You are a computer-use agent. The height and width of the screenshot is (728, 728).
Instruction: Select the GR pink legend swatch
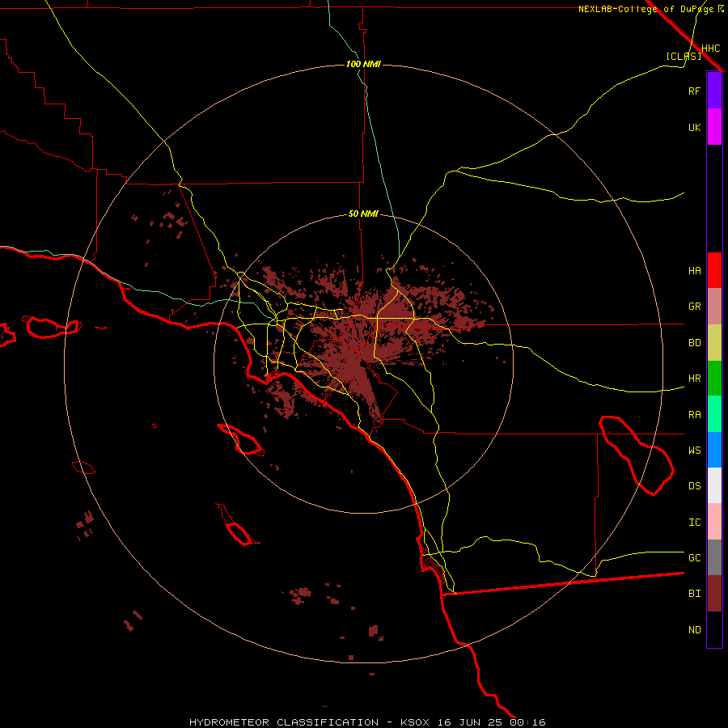coord(714,307)
